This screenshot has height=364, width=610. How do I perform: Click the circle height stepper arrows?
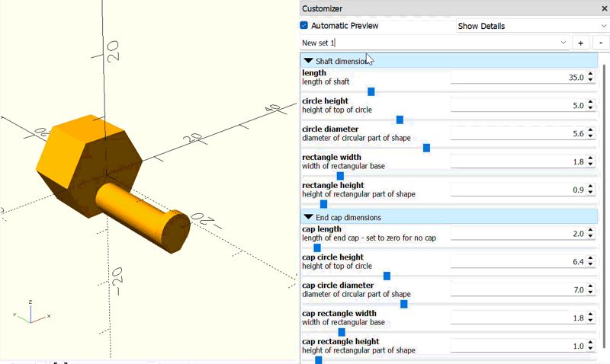590,105
